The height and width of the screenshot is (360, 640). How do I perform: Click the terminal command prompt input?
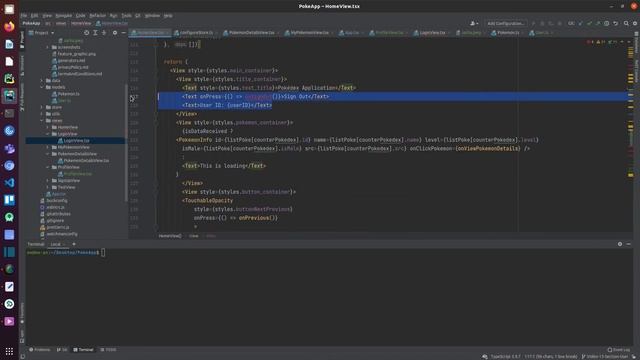pos(103,253)
